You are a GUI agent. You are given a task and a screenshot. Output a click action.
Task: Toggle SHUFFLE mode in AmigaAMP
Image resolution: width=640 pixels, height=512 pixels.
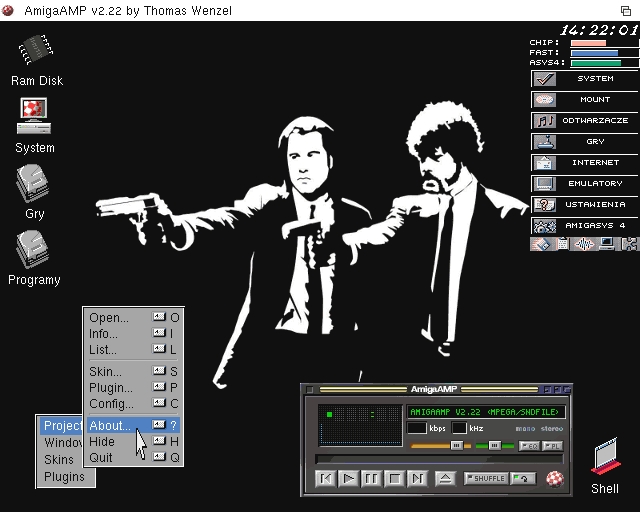[486, 478]
